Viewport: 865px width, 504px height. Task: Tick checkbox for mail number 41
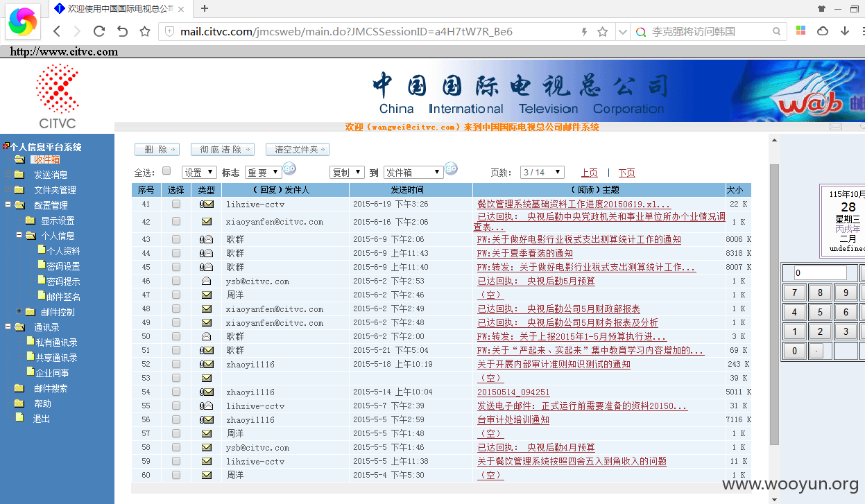pos(176,204)
